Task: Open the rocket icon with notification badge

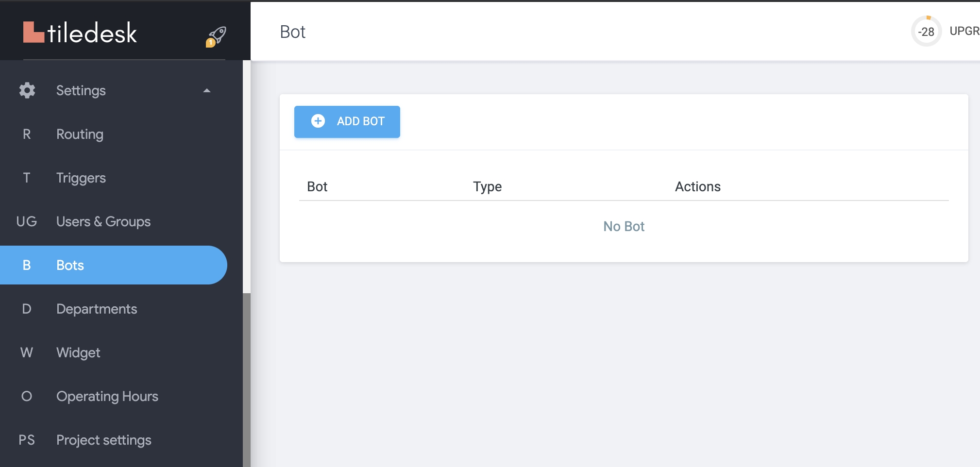Action: pos(216,36)
